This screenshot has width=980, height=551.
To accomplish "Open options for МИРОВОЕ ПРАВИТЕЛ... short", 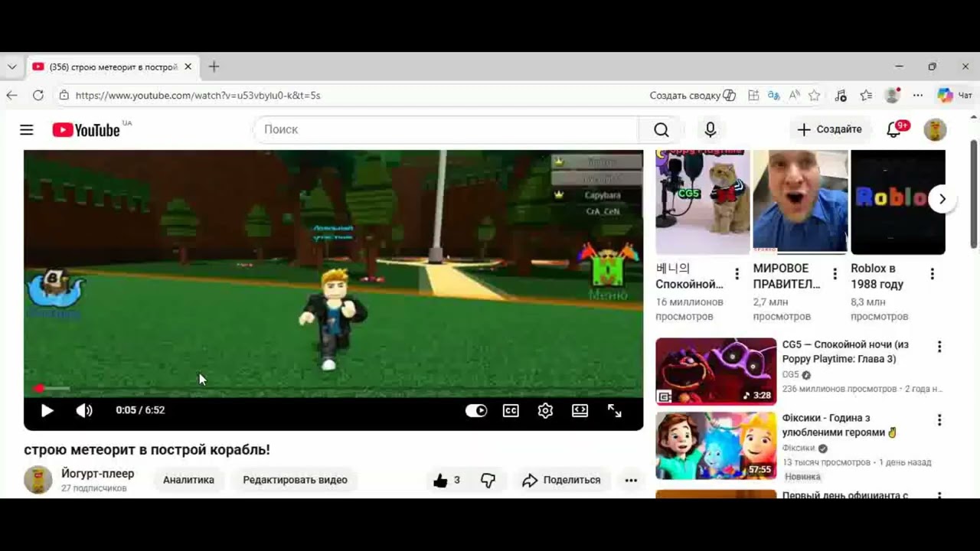I will [x=835, y=274].
